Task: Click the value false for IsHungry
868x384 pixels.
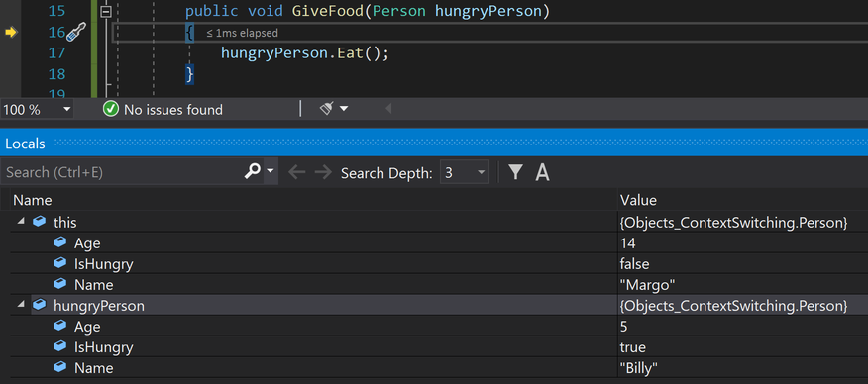Action: [634, 264]
